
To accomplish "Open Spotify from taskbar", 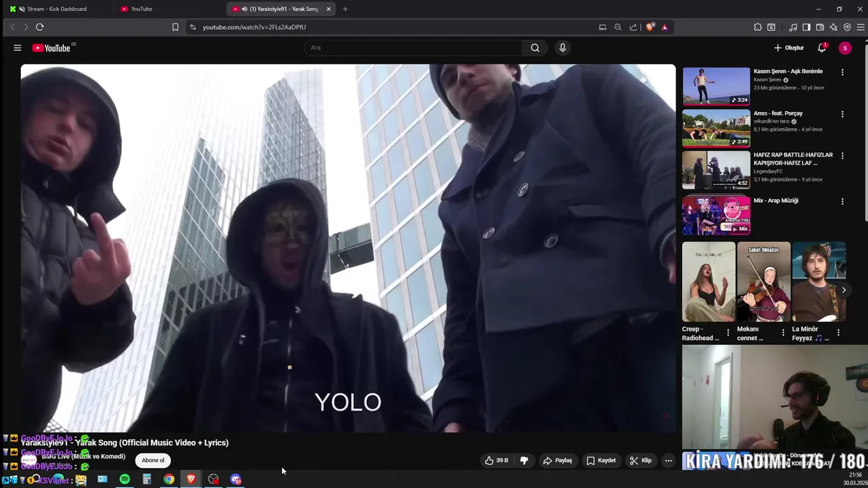I will pos(125,479).
